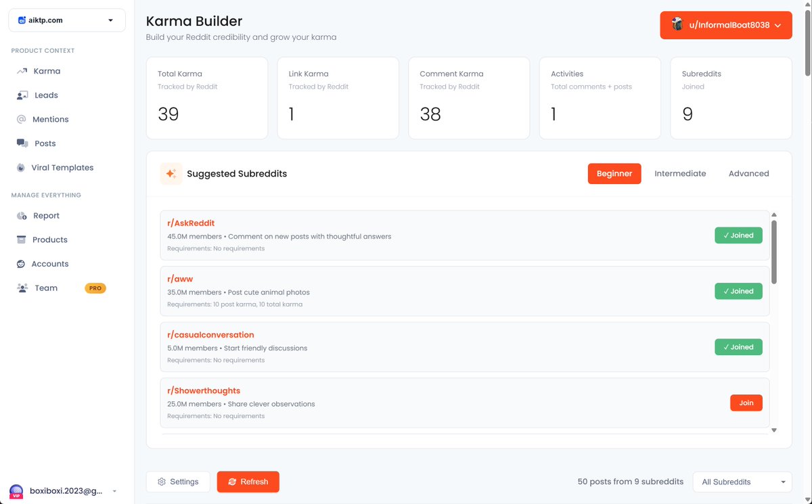
Task: Click the Viral Templates icon
Action: click(21, 168)
